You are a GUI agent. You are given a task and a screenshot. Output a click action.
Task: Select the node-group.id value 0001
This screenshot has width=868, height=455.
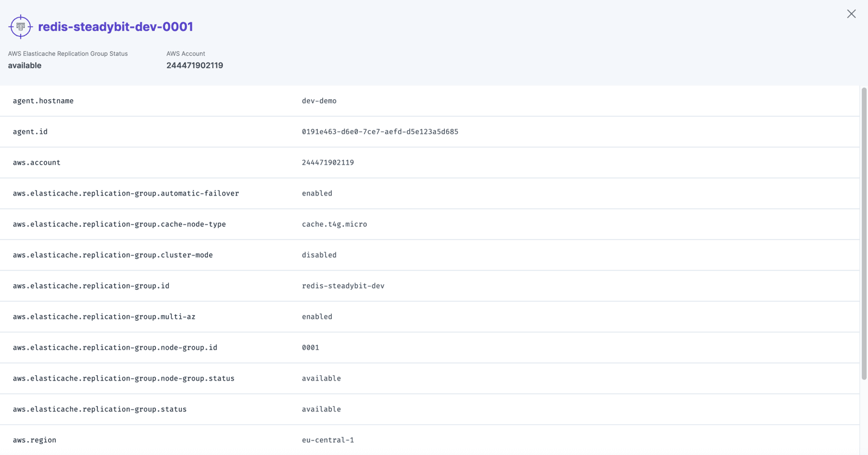pyautogui.click(x=310, y=348)
